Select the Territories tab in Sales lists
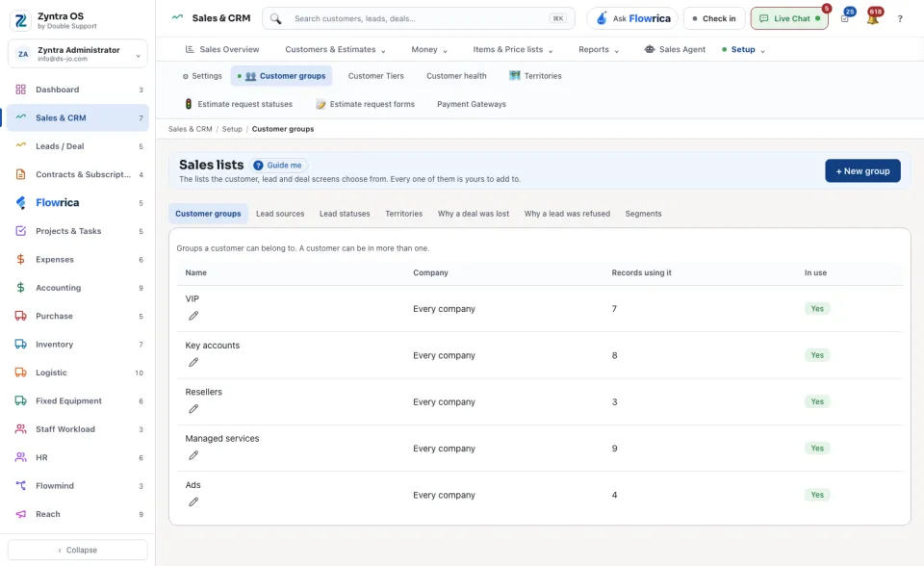This screenshot has width=924, height=566. click(x=403, y=214)
